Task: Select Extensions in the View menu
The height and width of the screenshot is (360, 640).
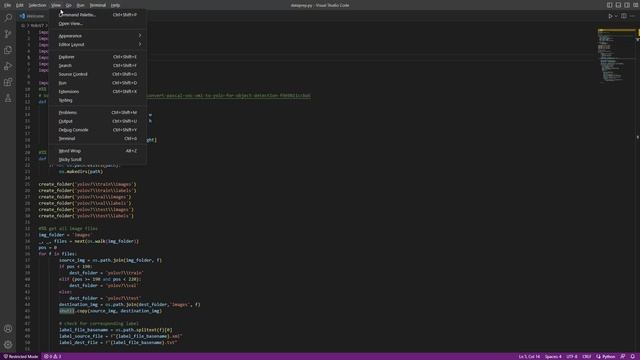Action: pyautogui.click(x=98, y=91)
